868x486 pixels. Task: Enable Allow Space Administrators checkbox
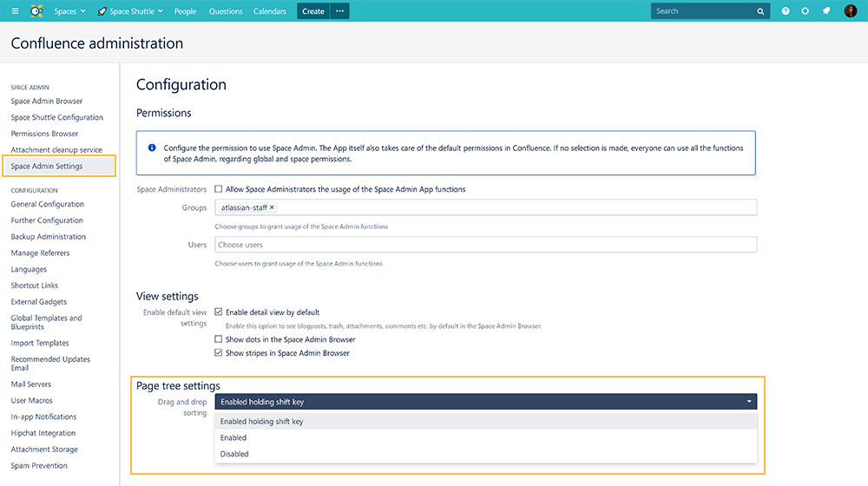pyautogui.click(x=218, y=189)
